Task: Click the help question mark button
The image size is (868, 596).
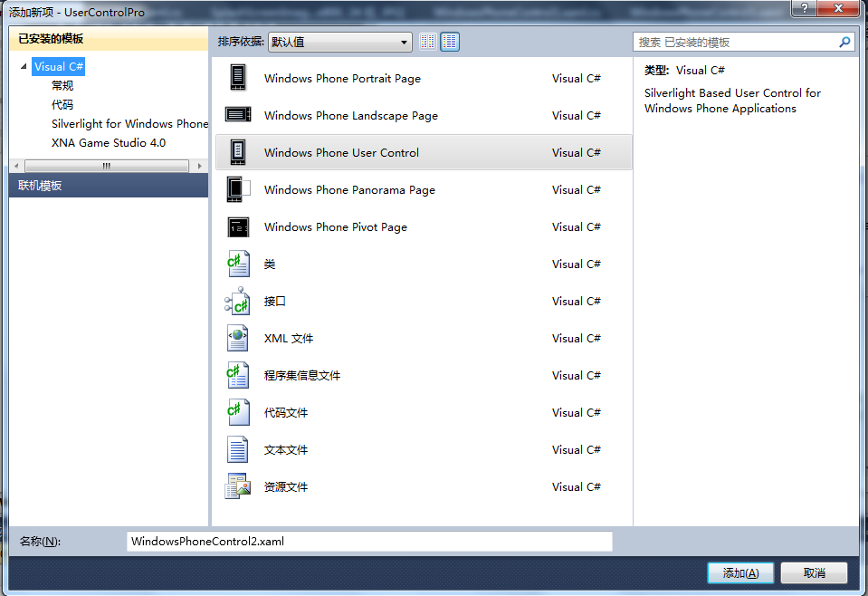Action: 805,8
